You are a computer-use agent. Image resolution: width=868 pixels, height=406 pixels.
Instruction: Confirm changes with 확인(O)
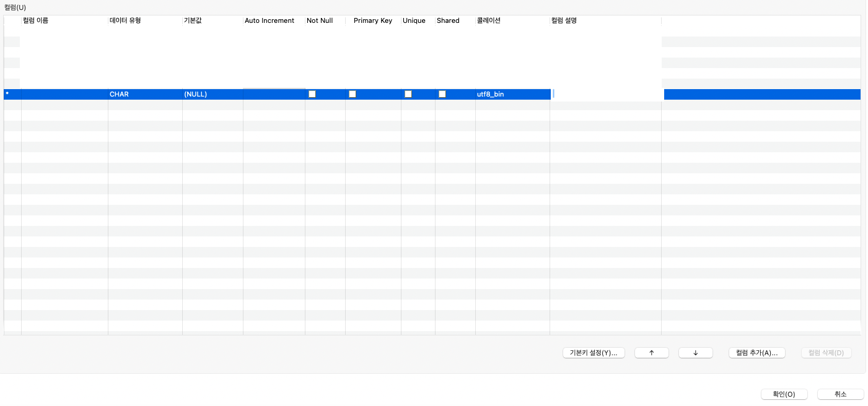(784, 394)
